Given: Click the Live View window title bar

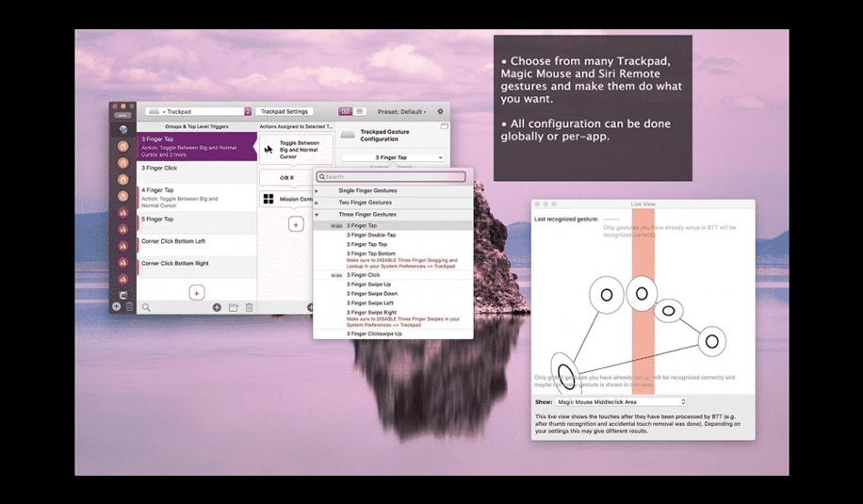Looking at the screenshot, I should click(643, 204).
